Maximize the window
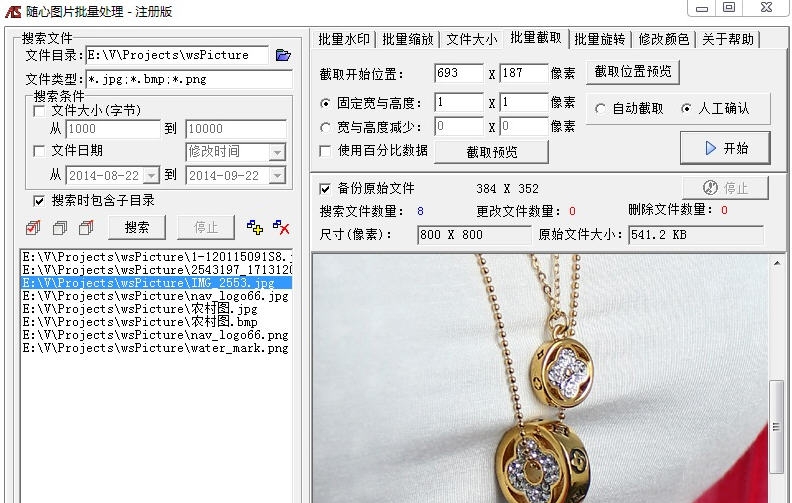This screenshot has width=792, height=503. tap(729, 7)
